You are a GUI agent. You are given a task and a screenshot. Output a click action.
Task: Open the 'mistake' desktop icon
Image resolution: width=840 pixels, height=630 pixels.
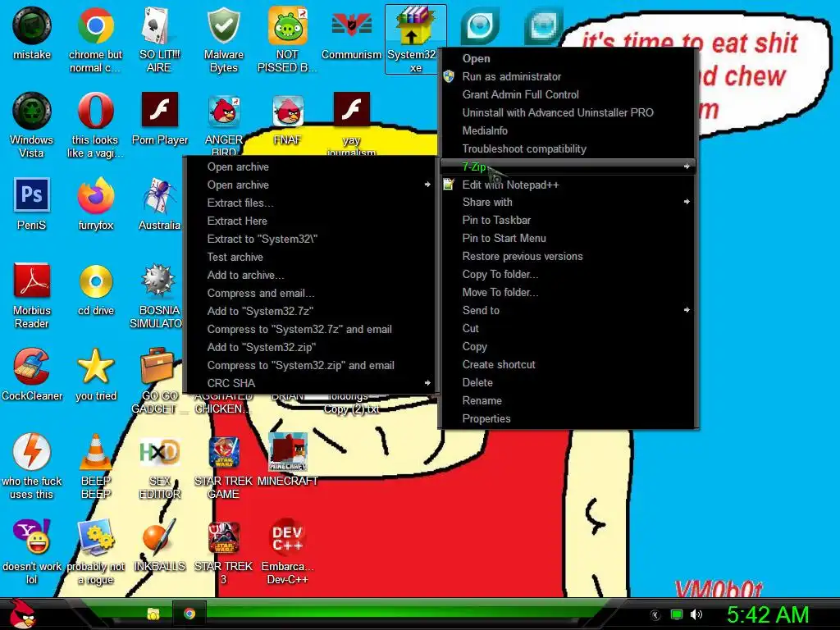tap(32, 25)
